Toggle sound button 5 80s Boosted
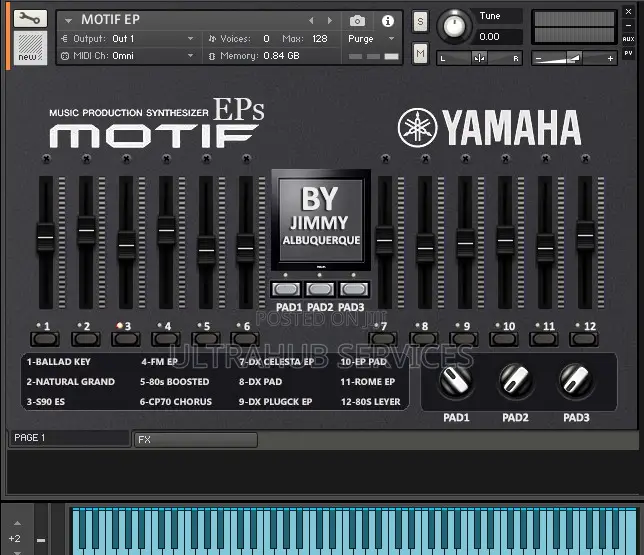Screen dimensions: 644x555 pos(205,339)
